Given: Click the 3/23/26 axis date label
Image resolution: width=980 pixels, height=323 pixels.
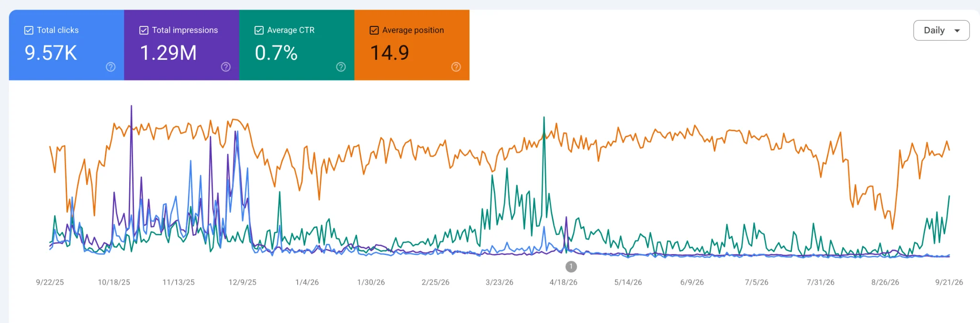Looking at the screenshot, I should (500, 282).
